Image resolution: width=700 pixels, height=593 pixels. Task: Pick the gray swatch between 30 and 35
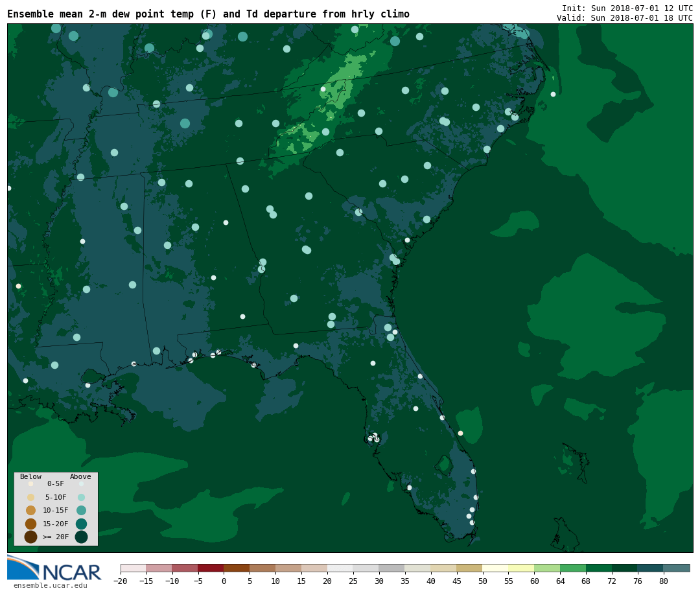click(392, 568)
